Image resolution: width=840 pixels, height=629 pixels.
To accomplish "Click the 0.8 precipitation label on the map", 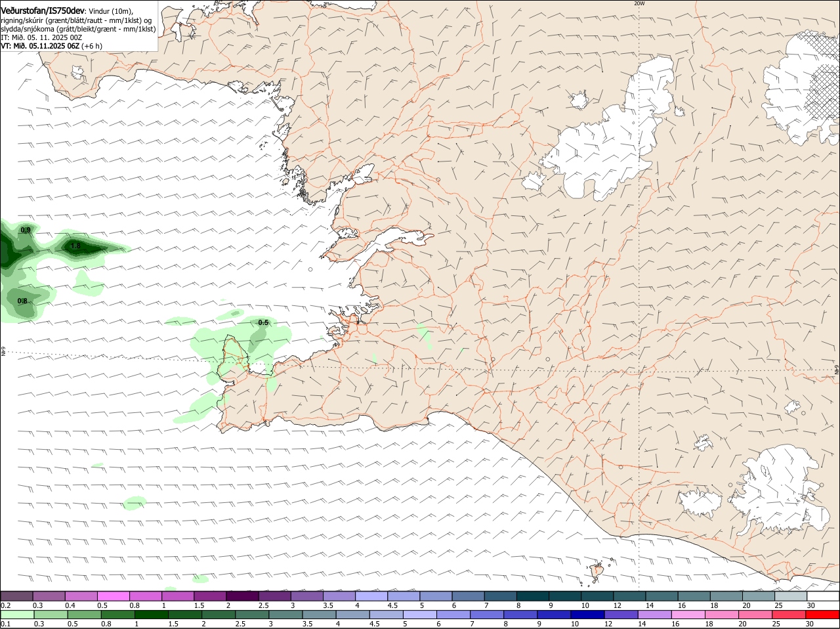I will pos(22,301).
